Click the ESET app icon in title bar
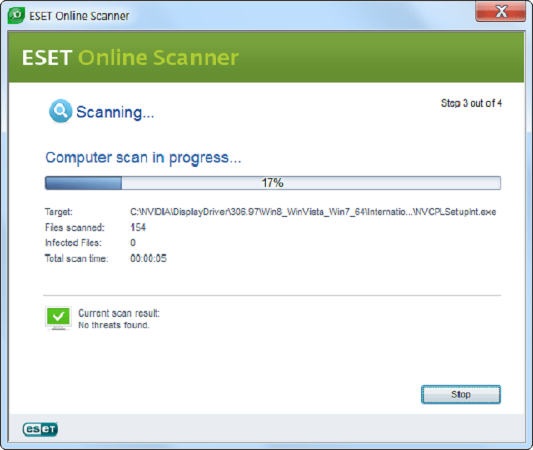 click(16, 16)
